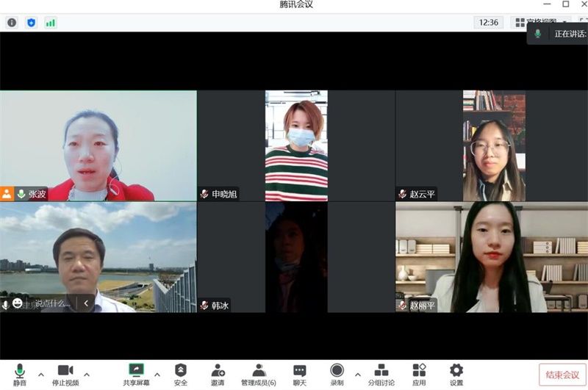The image size is (588, 390).
Task: Turn off camera with 停止视频
Action: [x=65, y=374]
